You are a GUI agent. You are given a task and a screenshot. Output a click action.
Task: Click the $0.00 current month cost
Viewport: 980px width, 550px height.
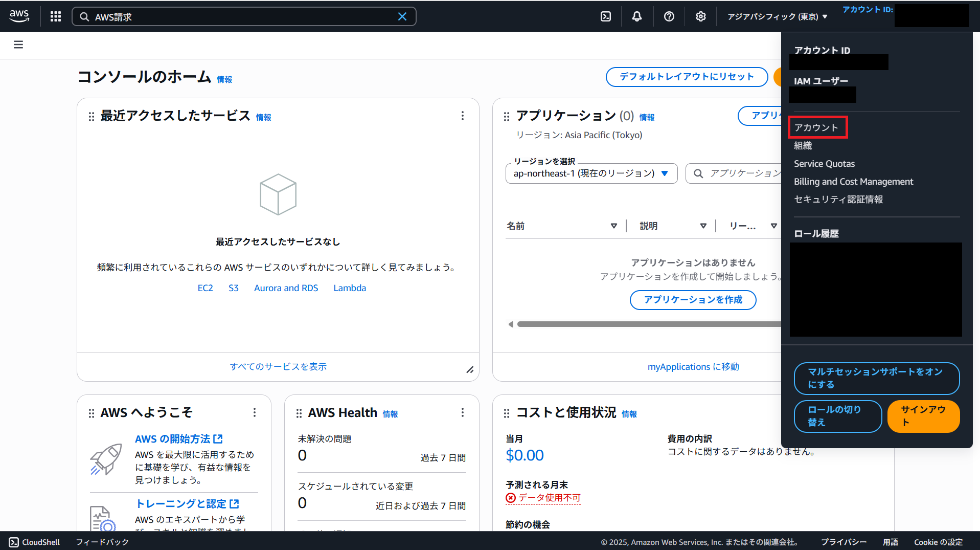[x=525, y=455]
